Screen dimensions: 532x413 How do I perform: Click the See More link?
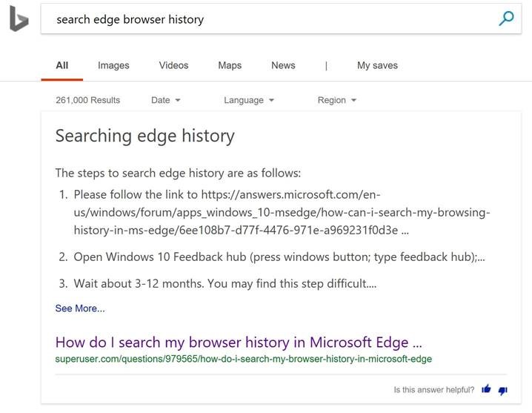click(x=80, y=308)
